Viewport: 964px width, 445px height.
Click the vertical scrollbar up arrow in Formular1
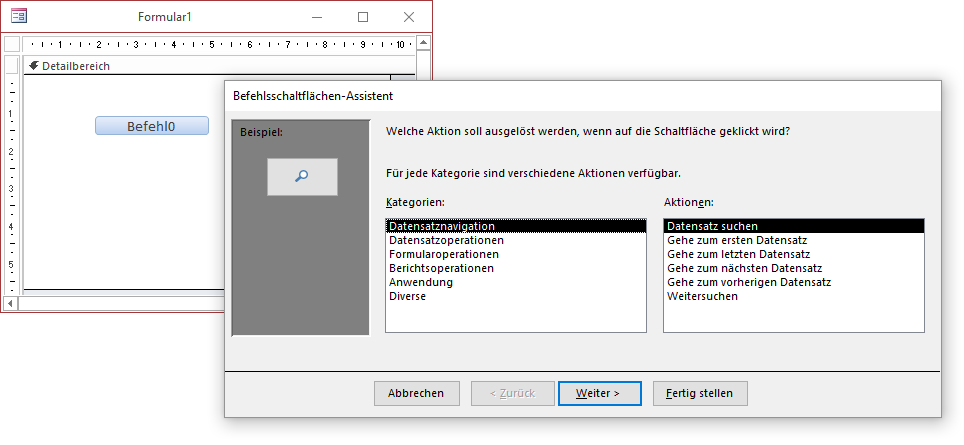click(423, 43)
